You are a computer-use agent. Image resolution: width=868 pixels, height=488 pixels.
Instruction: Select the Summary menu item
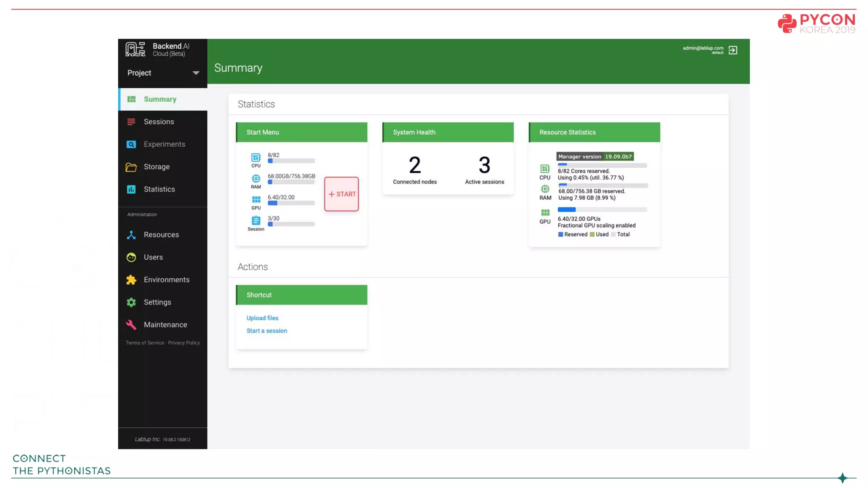click(160, 99)
